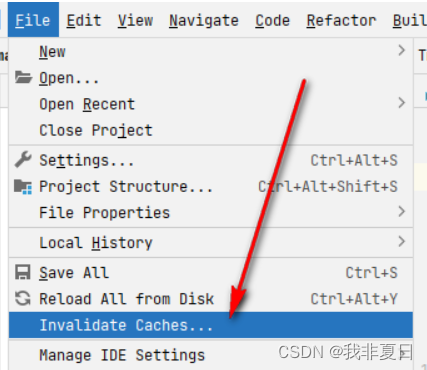Click the Reload All from Disk refresh icon
427x370 pixels.
[x=23, y=298]
